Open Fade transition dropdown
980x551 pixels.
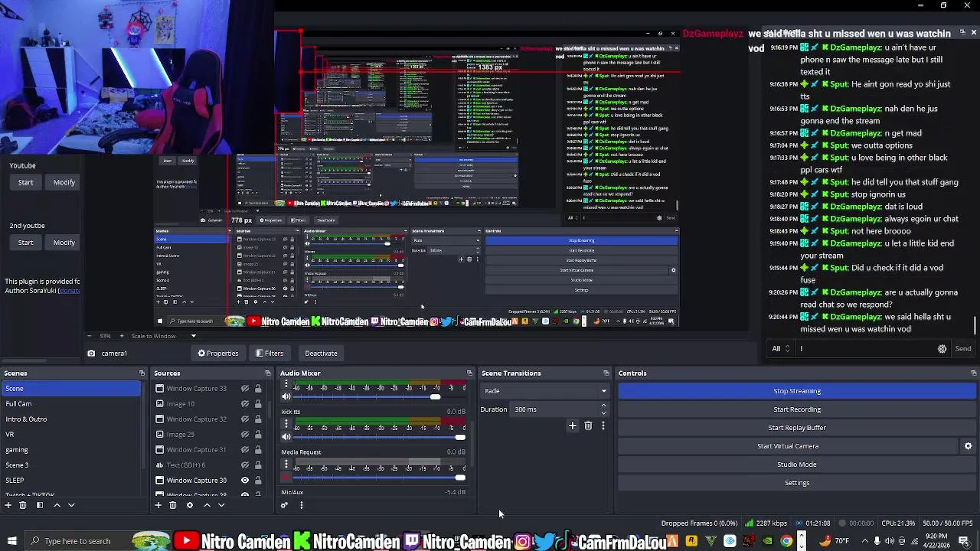[x=545, y=391]
